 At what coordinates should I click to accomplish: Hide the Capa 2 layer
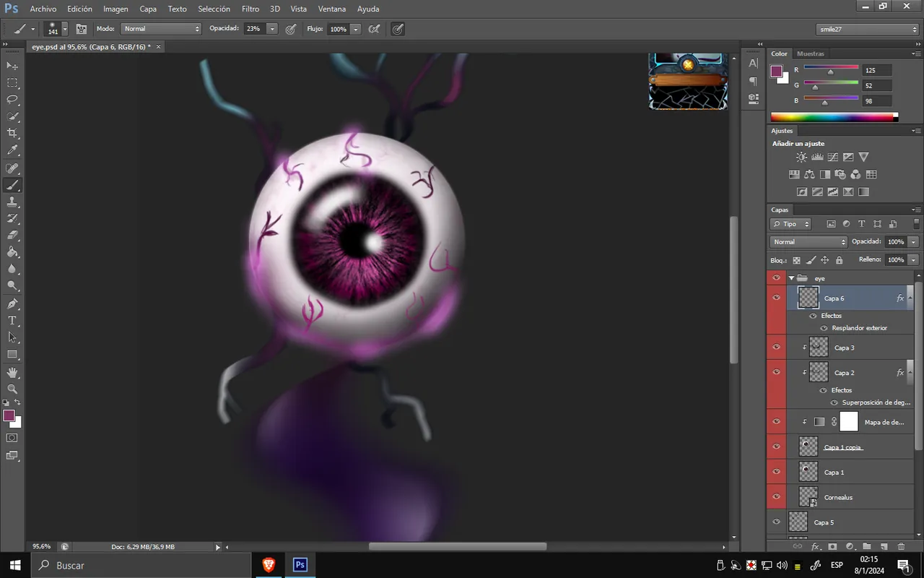[x=777, y=372]
